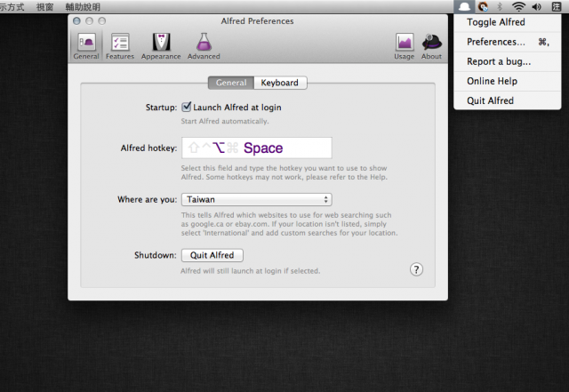The image size is (569, 392).
Task: Switch to the Keyboard tab
Action: click(x=280, y=83)
